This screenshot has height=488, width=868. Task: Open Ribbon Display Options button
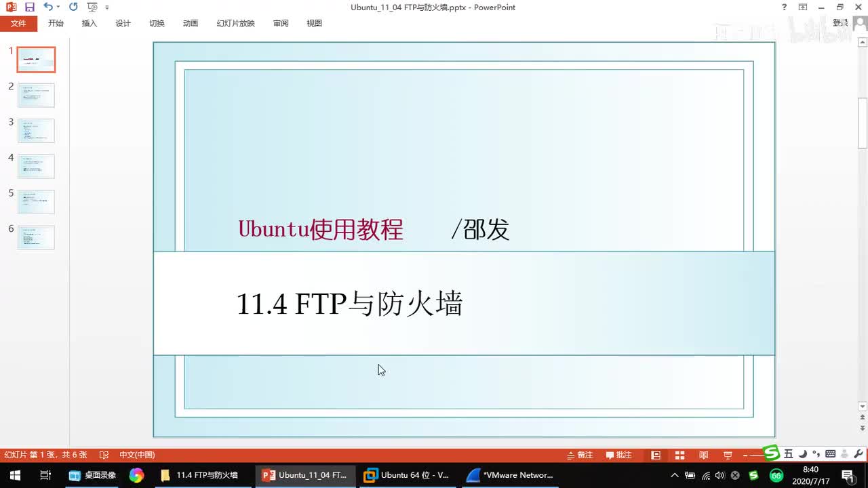coord(803,7)
